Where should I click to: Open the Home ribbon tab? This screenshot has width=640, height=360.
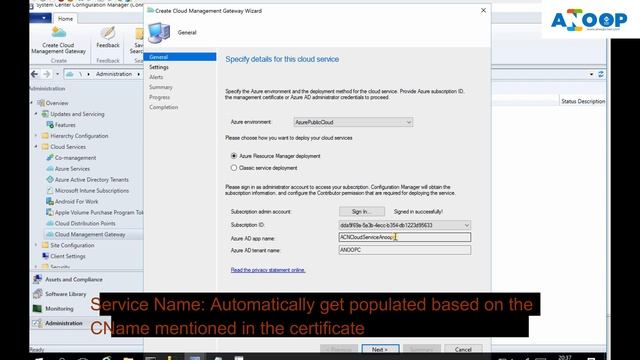pos(65,19)
